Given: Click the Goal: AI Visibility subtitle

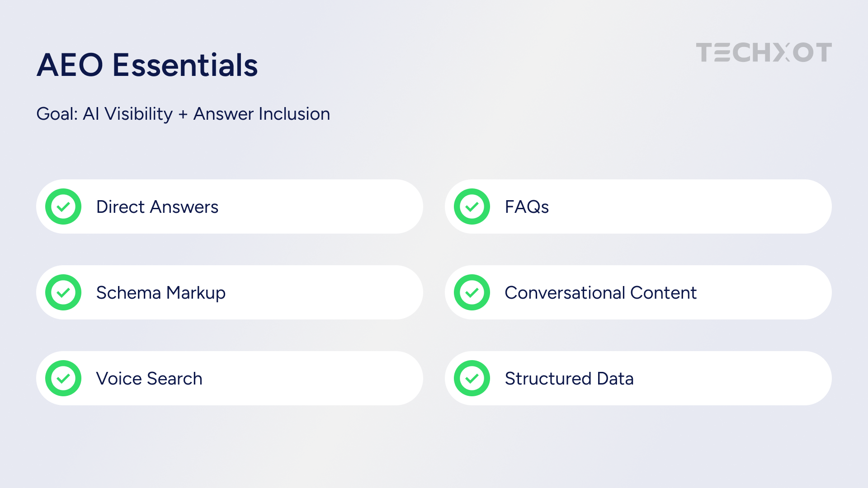Looking at the screenshot, I should 183,114.
